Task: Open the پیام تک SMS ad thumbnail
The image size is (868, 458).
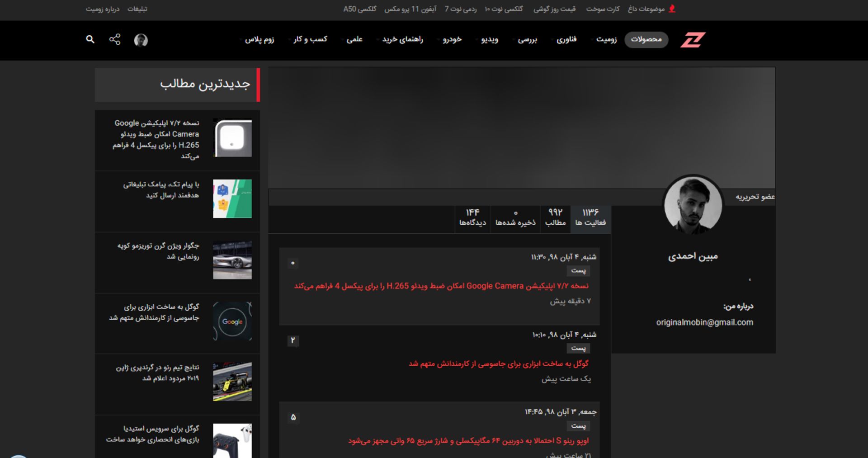Action: click(x=232, y=199)
